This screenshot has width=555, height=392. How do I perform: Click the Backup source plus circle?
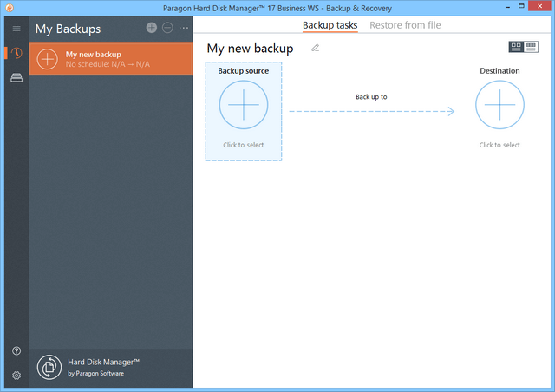coord(244,104)
